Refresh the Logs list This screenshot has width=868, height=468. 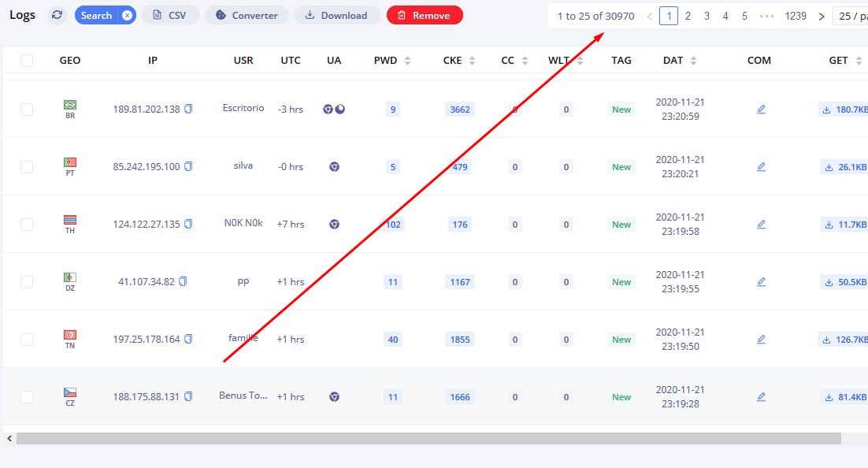pyautogui.click(x=57, y=15)
